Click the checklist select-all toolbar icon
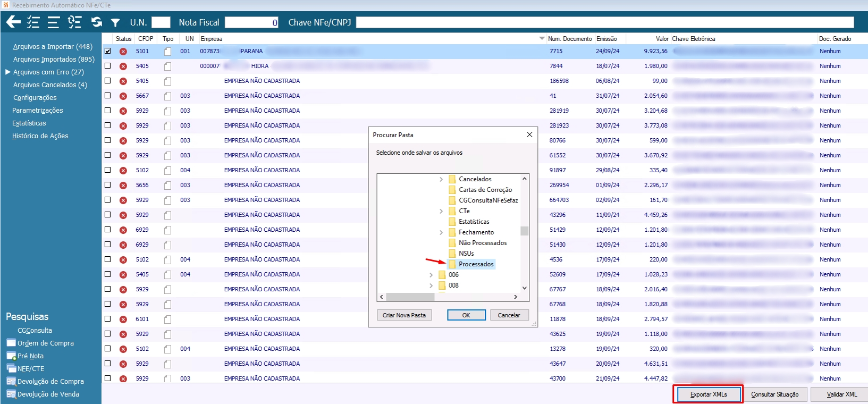 pos(33,22)
